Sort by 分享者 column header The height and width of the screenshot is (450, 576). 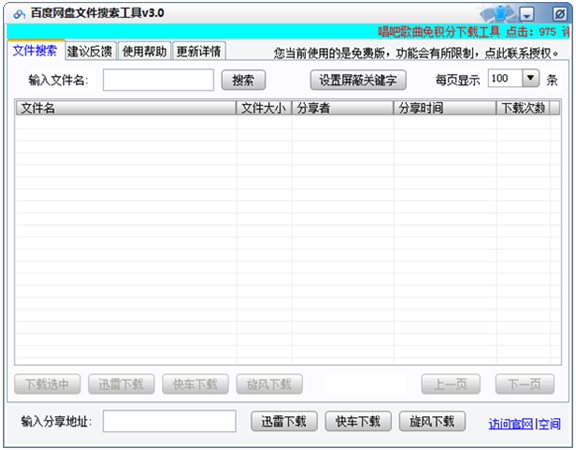(342, 108)
